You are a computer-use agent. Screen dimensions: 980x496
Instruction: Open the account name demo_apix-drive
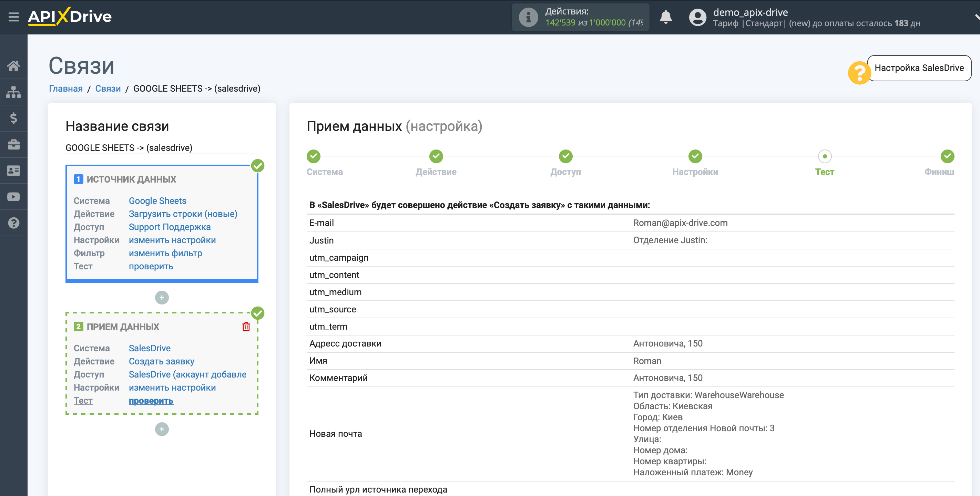coord(750,12)
